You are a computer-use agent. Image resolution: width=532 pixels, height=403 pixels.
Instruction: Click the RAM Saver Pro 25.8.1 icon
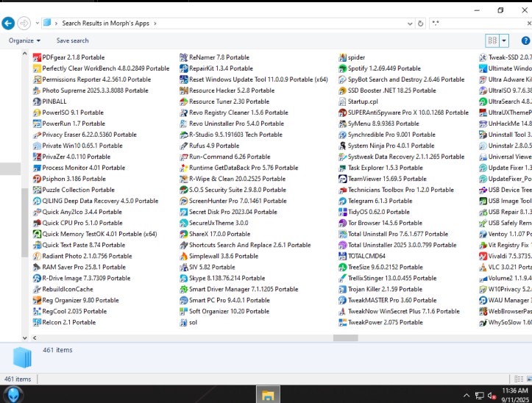point(37,267)
